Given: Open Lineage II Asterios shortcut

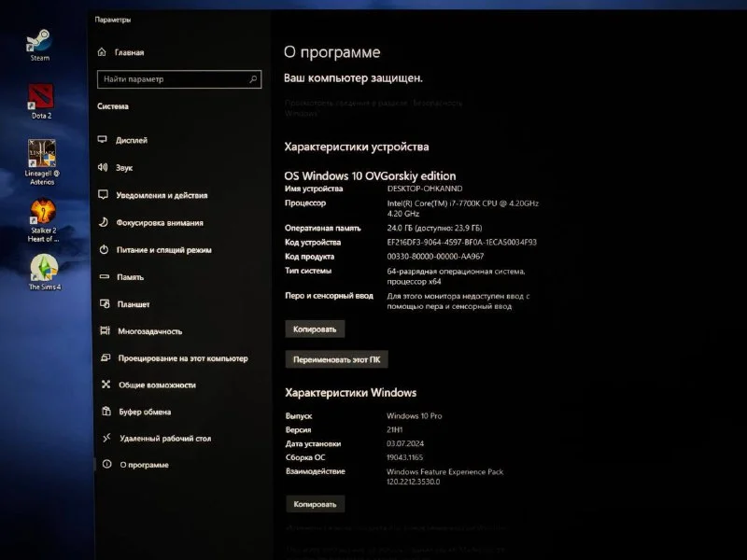Looking at the screenshot, I should pos(41,153).
